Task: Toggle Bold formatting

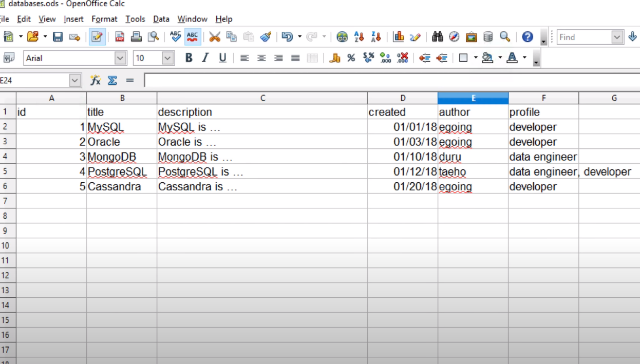Action: (189, 58)
